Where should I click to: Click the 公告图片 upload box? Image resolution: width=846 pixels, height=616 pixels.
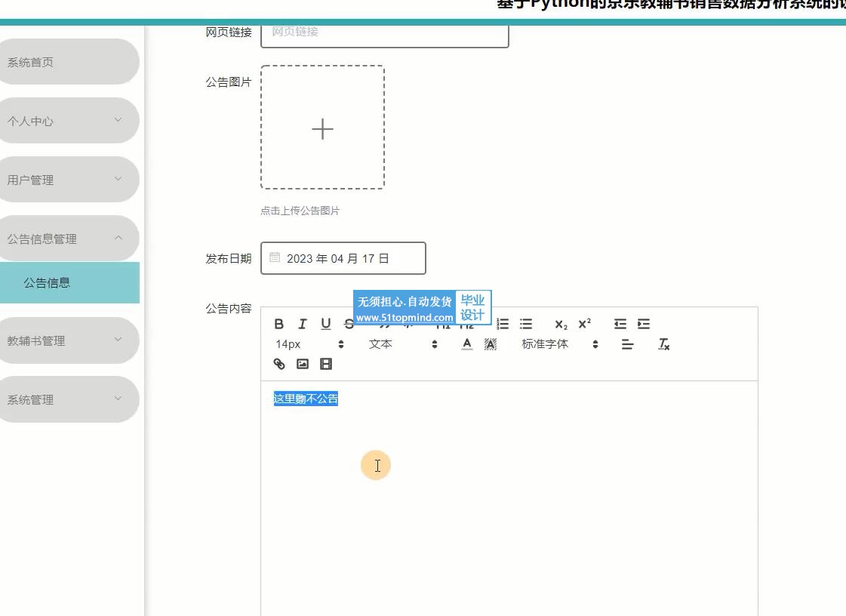point(322,128)
